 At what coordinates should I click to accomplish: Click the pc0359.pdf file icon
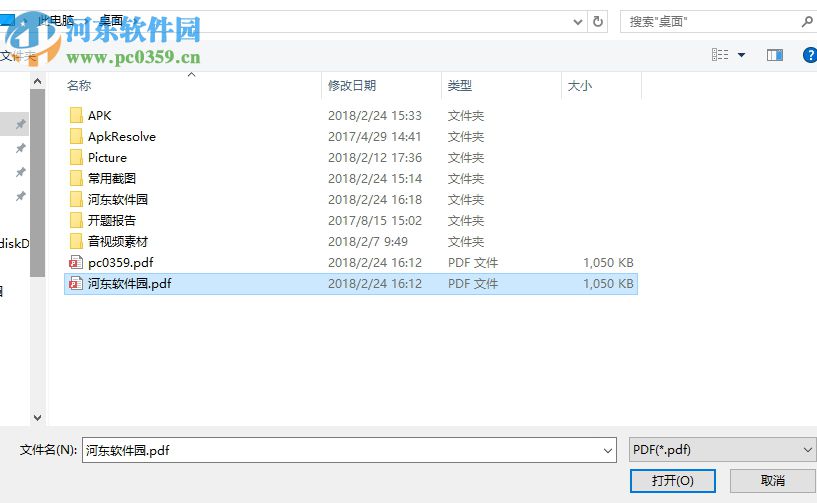(x=76, y=262)
